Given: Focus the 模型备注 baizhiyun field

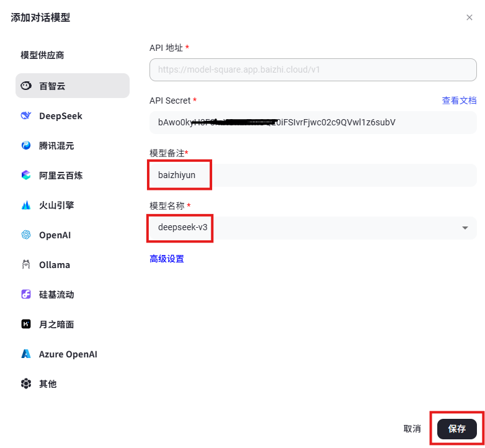Looking at the screenshot, I should click(313, 175).
